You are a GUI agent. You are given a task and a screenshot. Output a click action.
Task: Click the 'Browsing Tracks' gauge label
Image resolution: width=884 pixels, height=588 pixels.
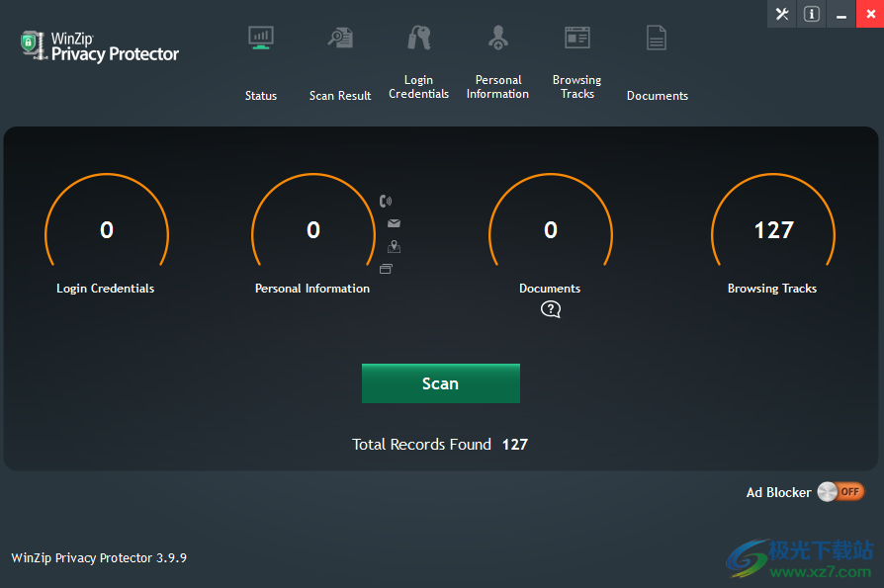772,289
